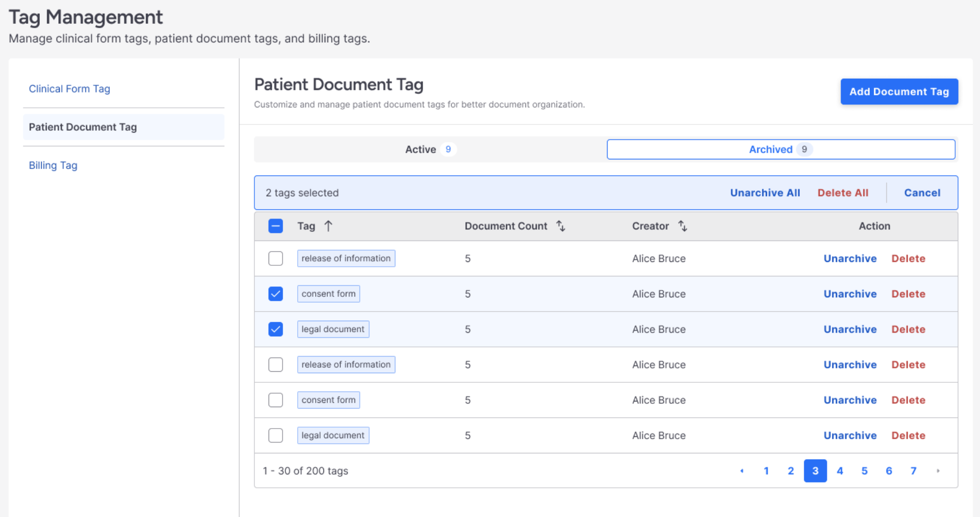The image size is (980, 517).
Task: Open Billing Tag section
Action: (53, 165)
